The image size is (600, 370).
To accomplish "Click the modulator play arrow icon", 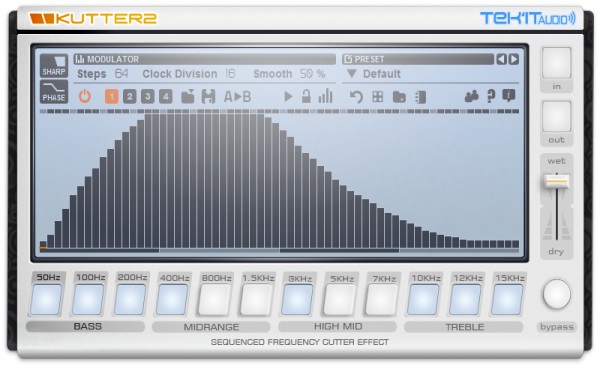I will point(288,96).
